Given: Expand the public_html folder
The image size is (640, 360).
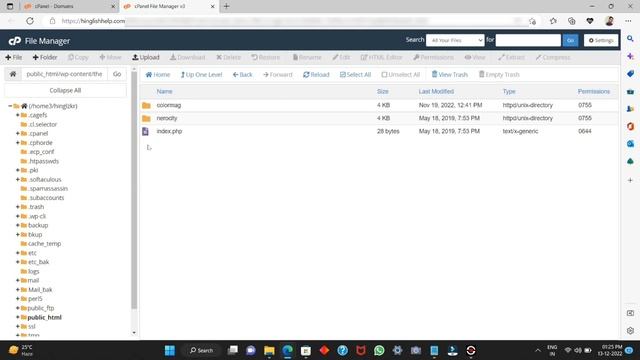Looking at the screenshot, I should (x=18, y=317).
